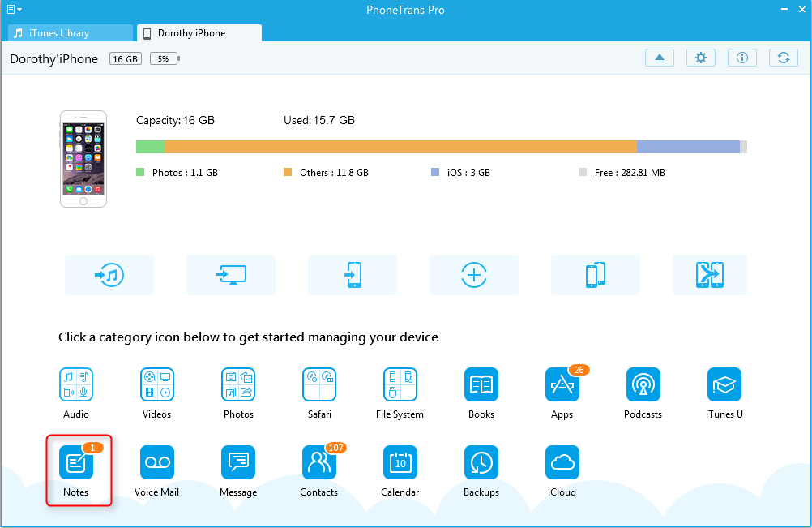Switch to the Dorothy'iPhone tab
Viewport: 812px width, 528px height.
(x=199, y=33)
